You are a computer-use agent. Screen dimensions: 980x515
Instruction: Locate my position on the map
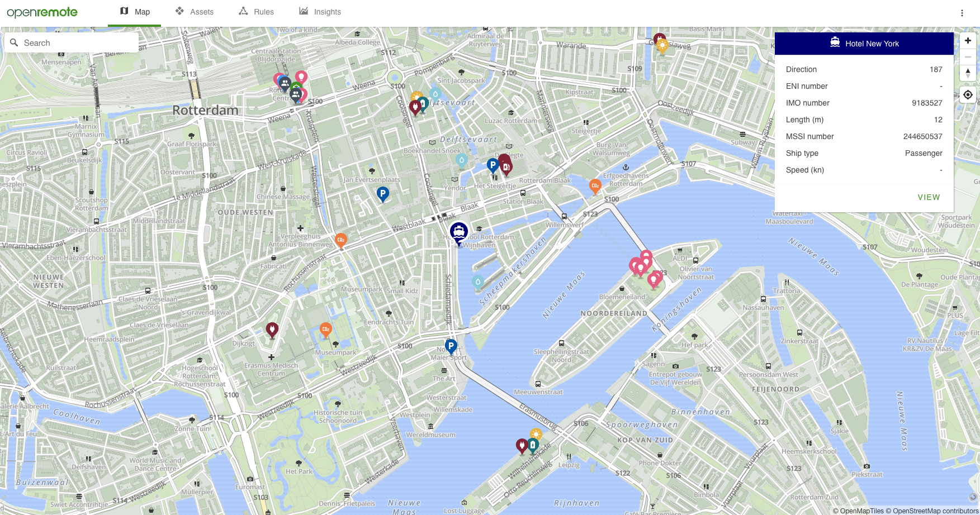tap(968, 95)
